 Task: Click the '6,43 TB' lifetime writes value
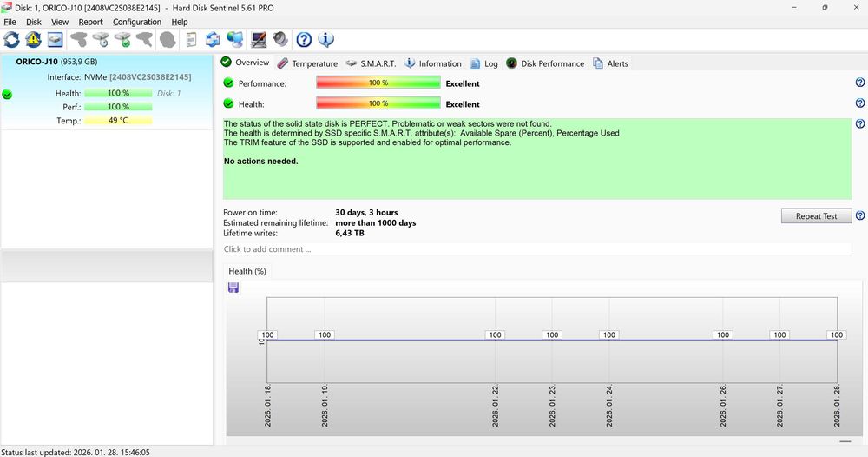coord(350,233)
